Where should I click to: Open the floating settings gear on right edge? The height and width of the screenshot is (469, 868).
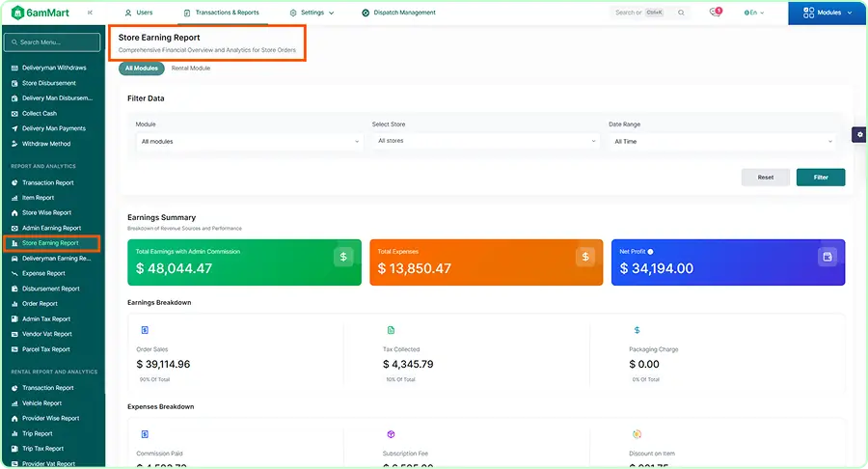click(x=859, y=134)
